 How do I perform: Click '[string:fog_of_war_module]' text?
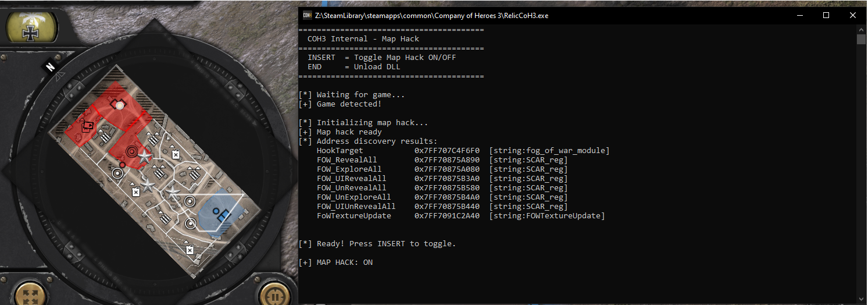(x=549, y=151)
